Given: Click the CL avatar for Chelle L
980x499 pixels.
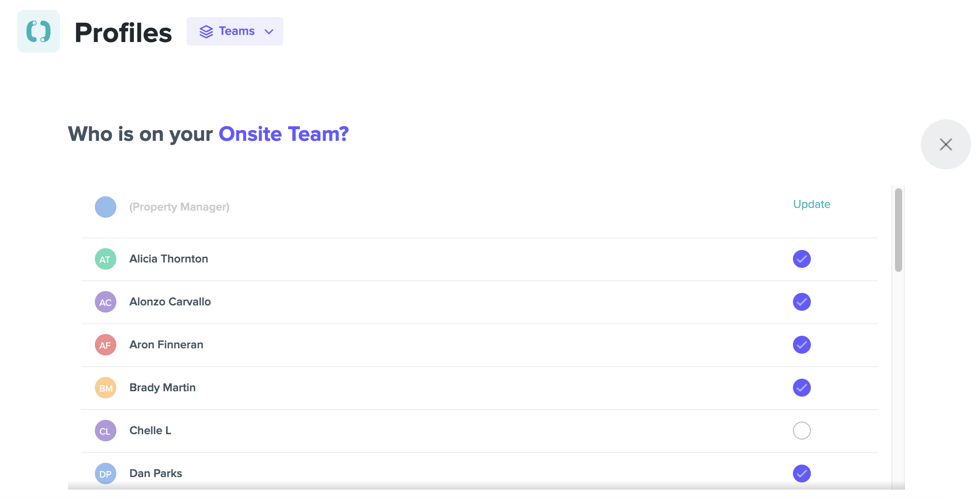Looking at the screenshot, I should [x=106, y=431].
